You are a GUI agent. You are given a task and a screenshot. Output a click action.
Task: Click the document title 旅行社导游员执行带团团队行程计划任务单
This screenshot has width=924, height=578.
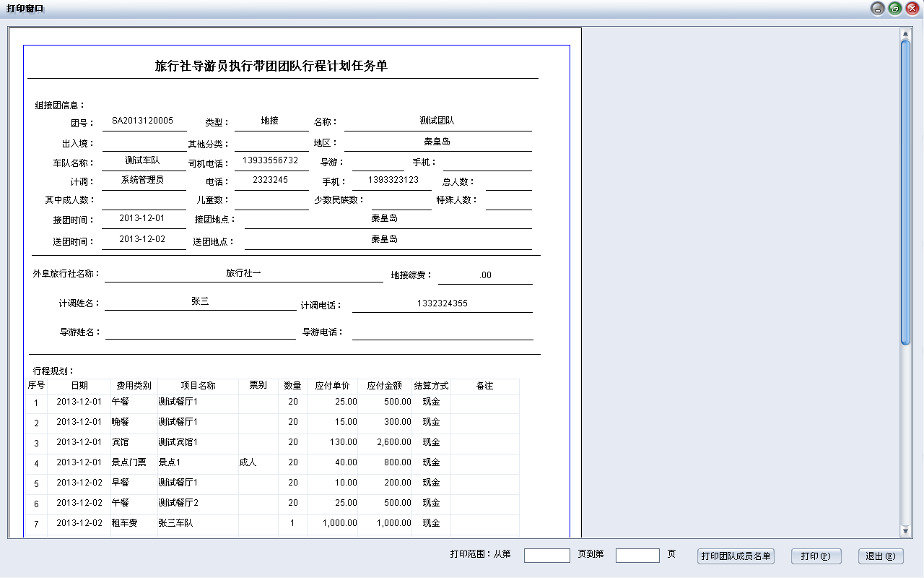271,66
